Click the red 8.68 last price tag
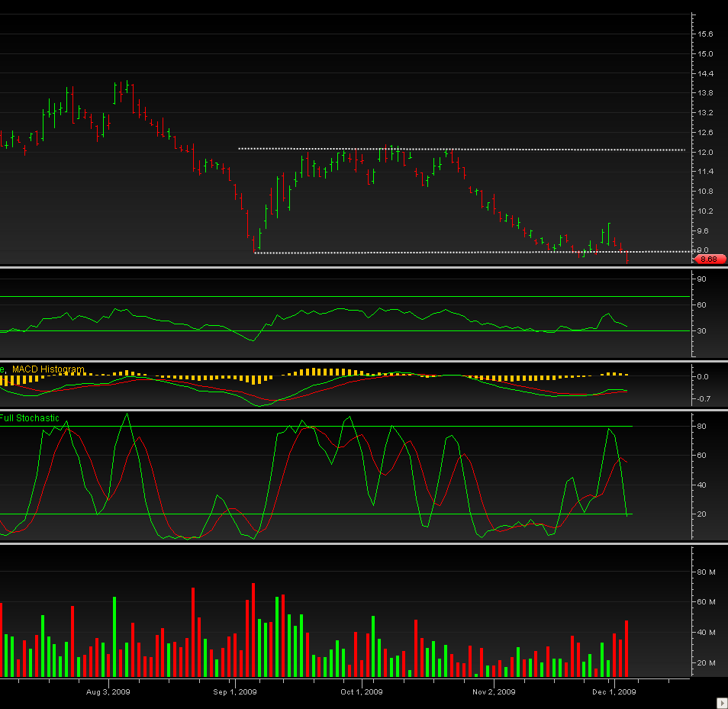This screenshot has width=728, height=709. coord(709,259)
